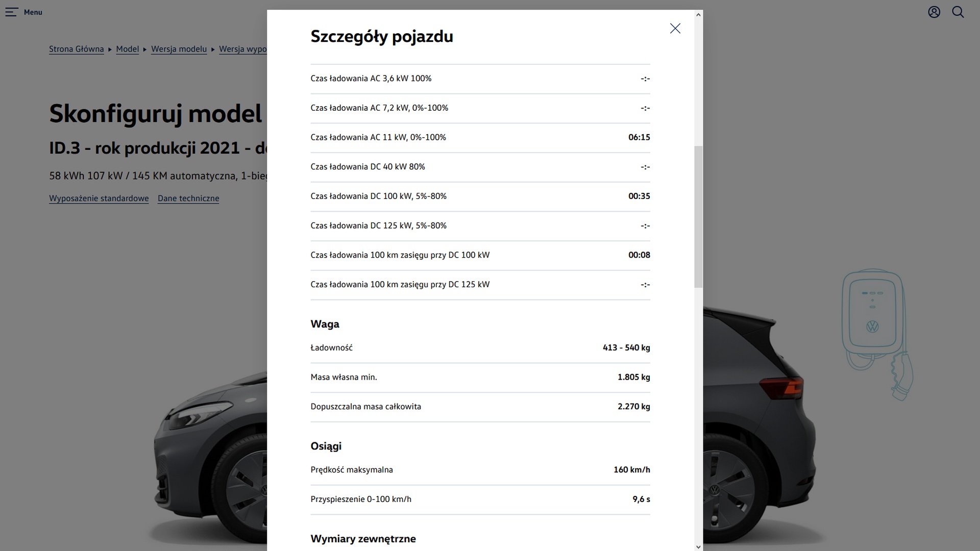Viewport: 980px width, 551px height.
Task: Click the Prędkość maksymalna row
Action: (x=480, y=470)
